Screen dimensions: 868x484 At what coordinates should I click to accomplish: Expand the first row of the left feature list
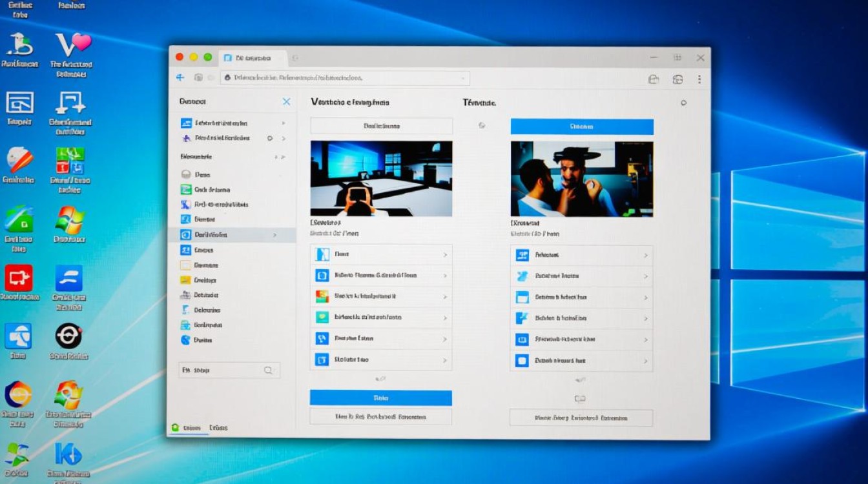[x=446, y=254]
